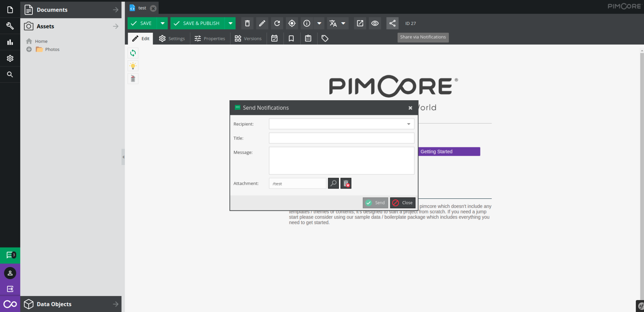Open the Tools wrench menu

[10, 26]
